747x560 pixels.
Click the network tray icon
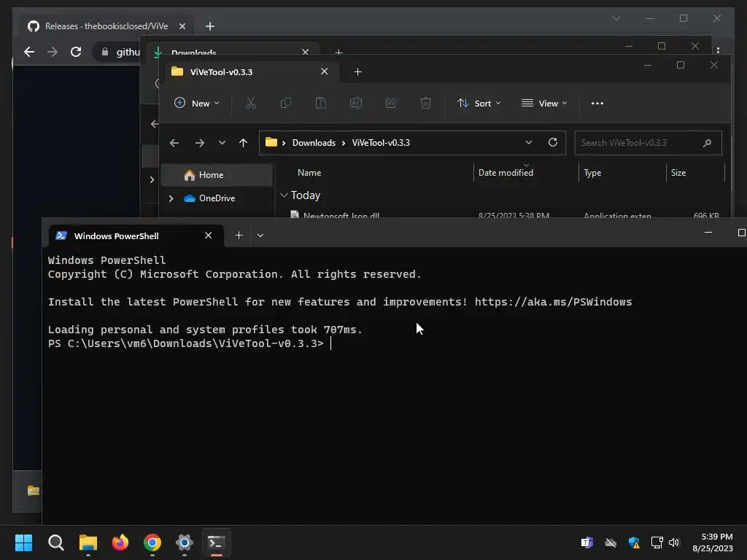tap(657, 542)
